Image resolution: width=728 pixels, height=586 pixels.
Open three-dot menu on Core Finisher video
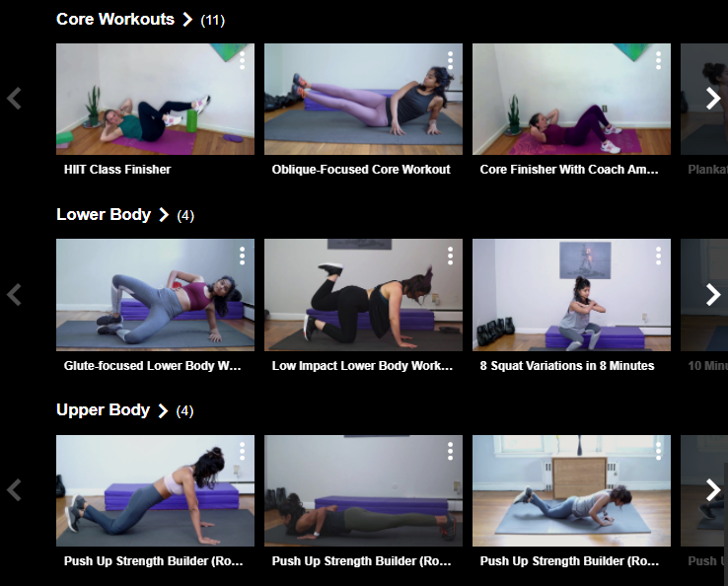tap(658, 61)
